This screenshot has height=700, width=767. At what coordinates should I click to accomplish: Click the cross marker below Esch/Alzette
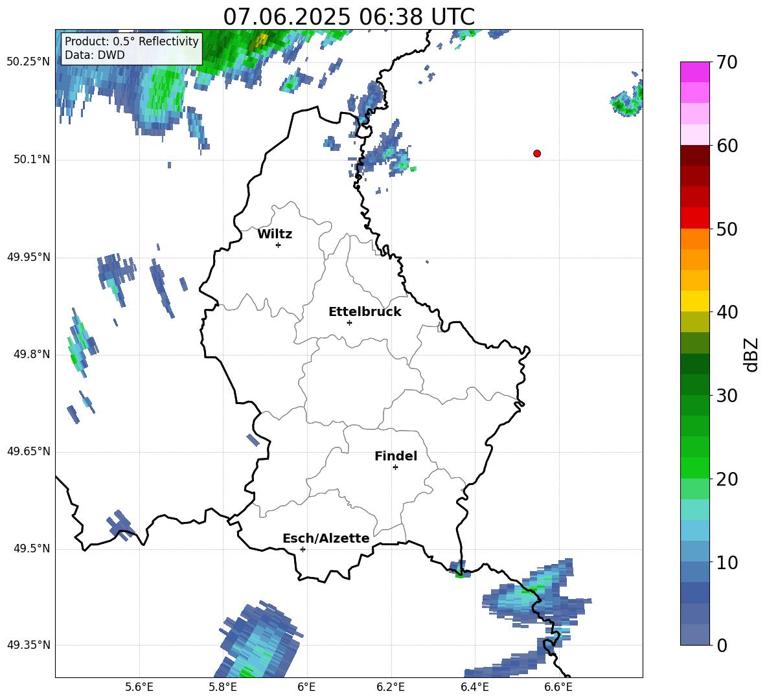click(x=303, y=549)
